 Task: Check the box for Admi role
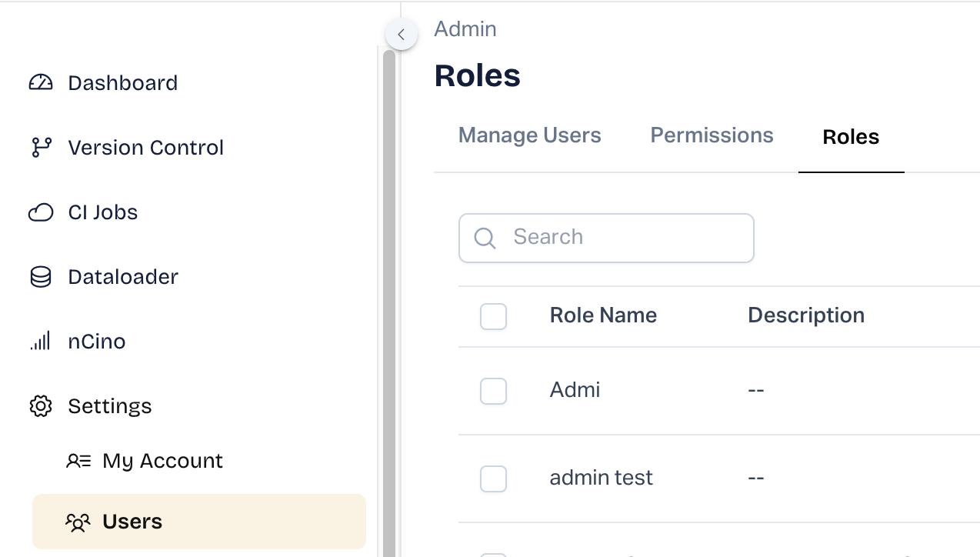tap(493, 391)
